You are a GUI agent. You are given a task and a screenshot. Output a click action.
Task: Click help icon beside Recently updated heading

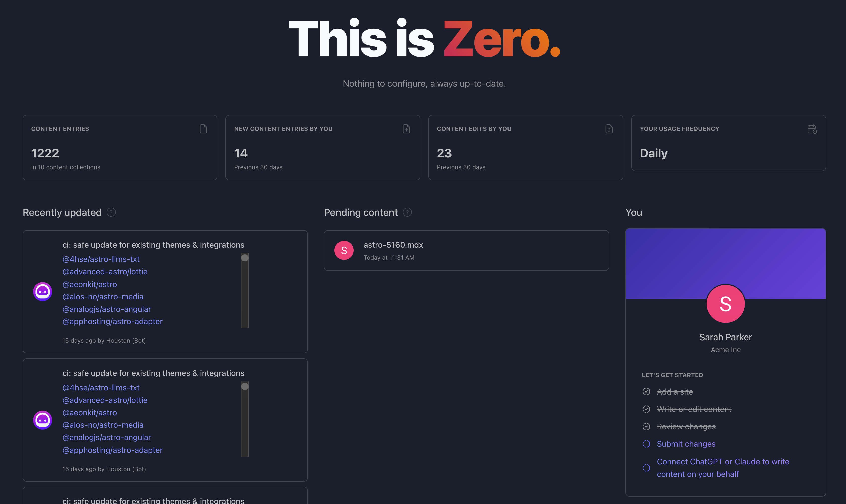click(111, 212)
